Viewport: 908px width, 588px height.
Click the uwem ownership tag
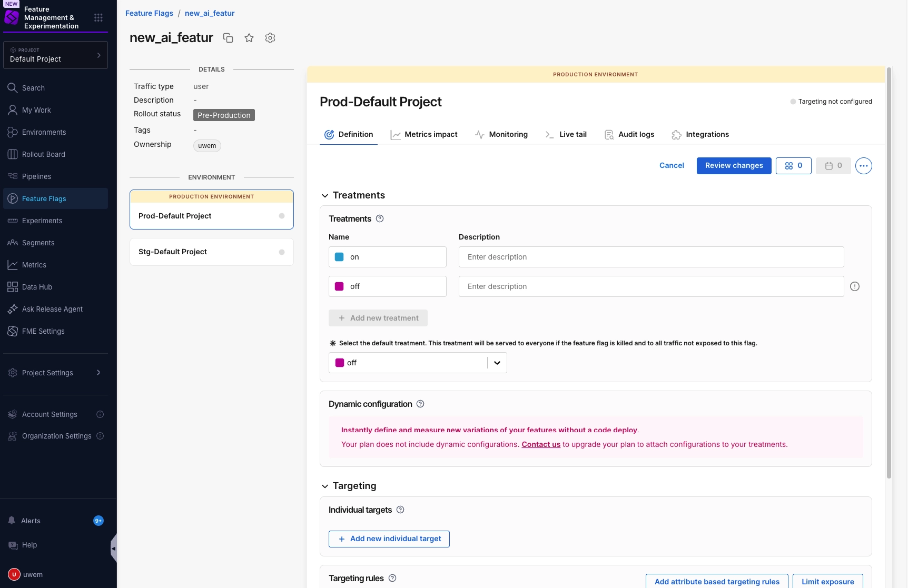tap(207, 146)
